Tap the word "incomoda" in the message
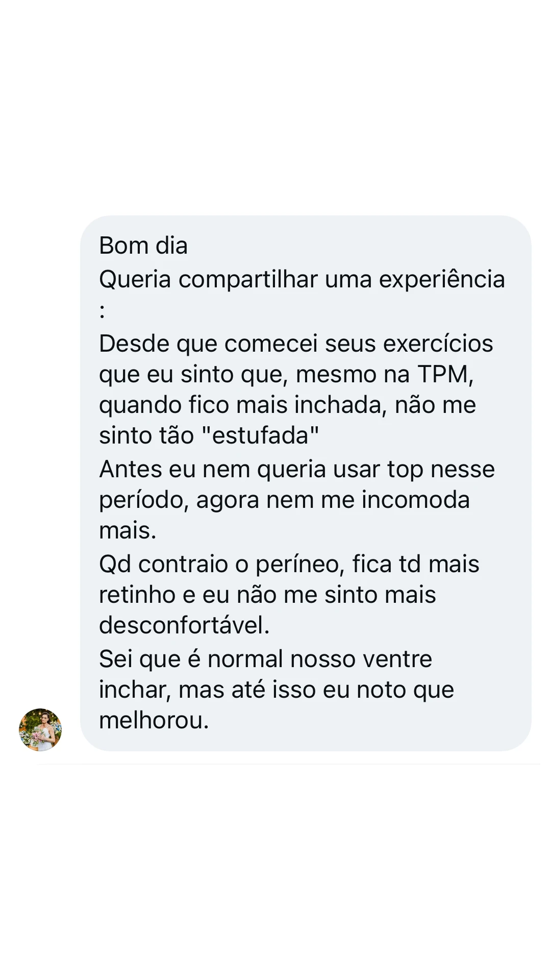This screenshot has height=980, width=551. coord(415,500)
